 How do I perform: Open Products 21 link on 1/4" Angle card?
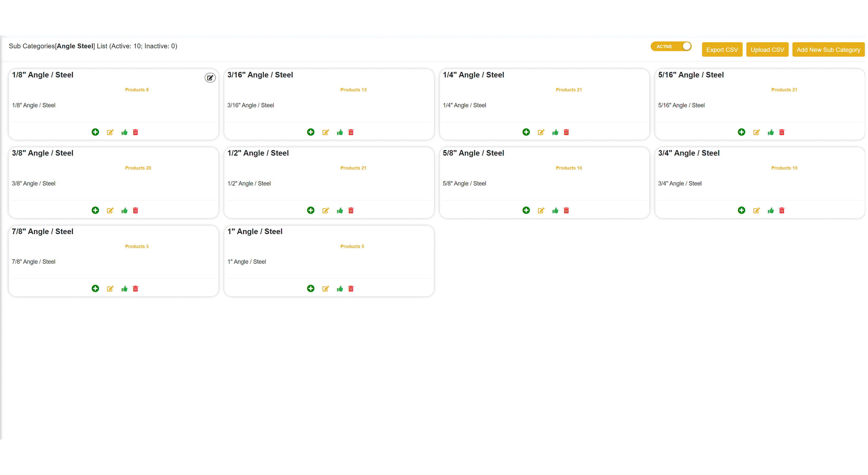568,90
